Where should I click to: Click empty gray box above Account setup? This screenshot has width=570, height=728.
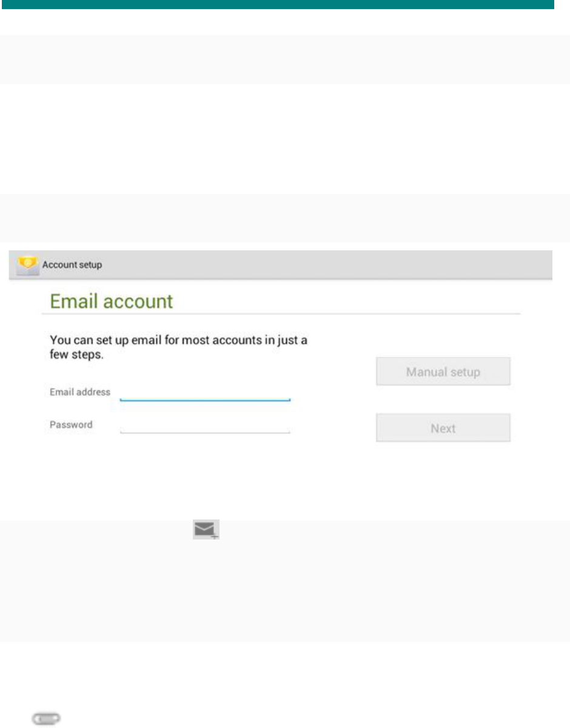[285, 218]
